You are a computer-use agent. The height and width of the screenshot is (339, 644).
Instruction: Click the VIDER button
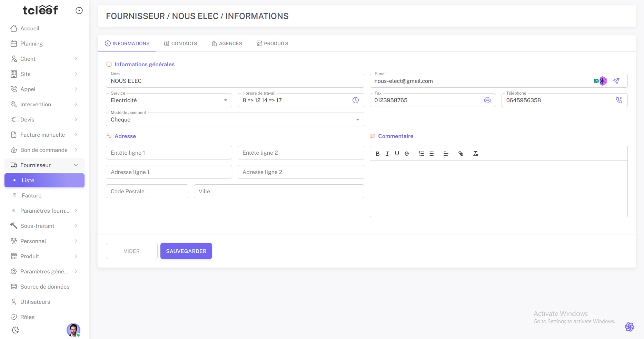[131, 251]
